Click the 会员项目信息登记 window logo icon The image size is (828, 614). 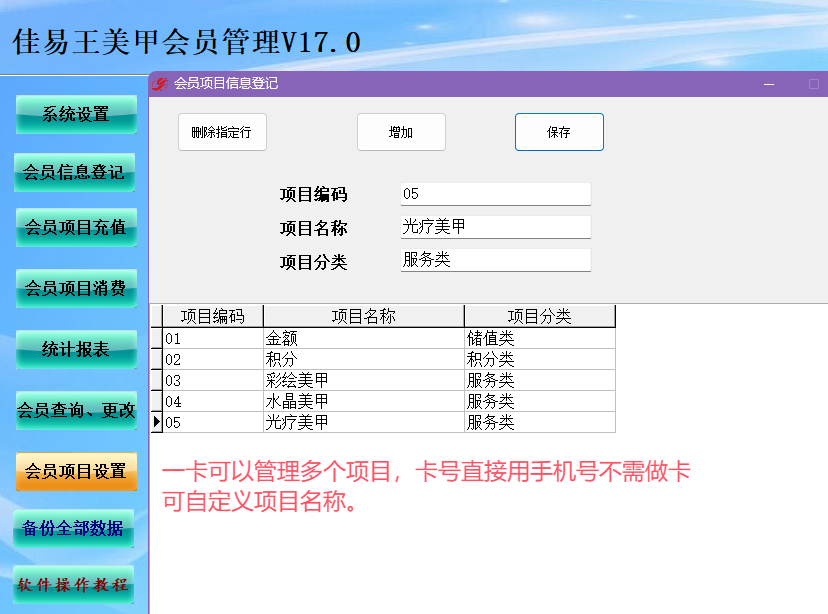tap(160, 83)
